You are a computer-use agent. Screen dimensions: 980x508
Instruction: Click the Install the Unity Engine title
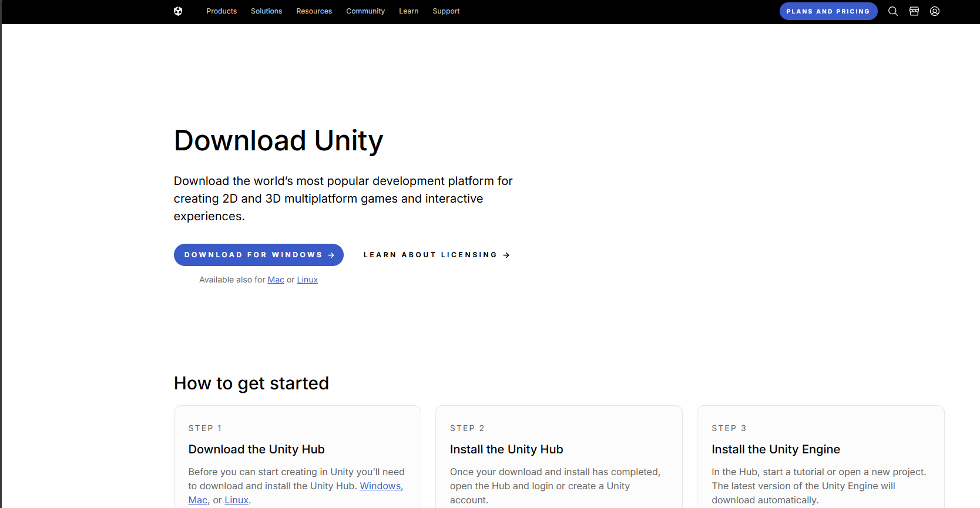point(776,449)
